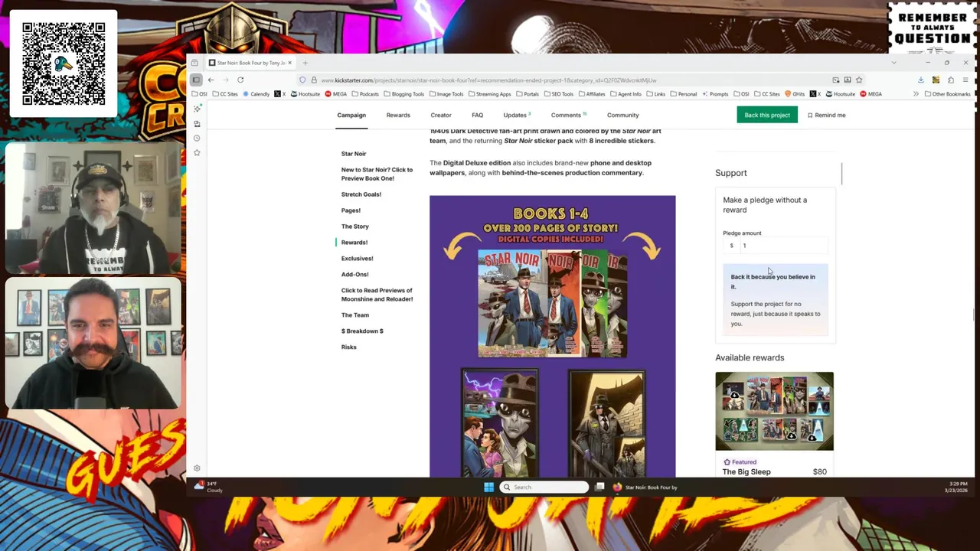Open the extensions puzzle icon
Viewport: 980px width, 551px height.
point(951,80)
